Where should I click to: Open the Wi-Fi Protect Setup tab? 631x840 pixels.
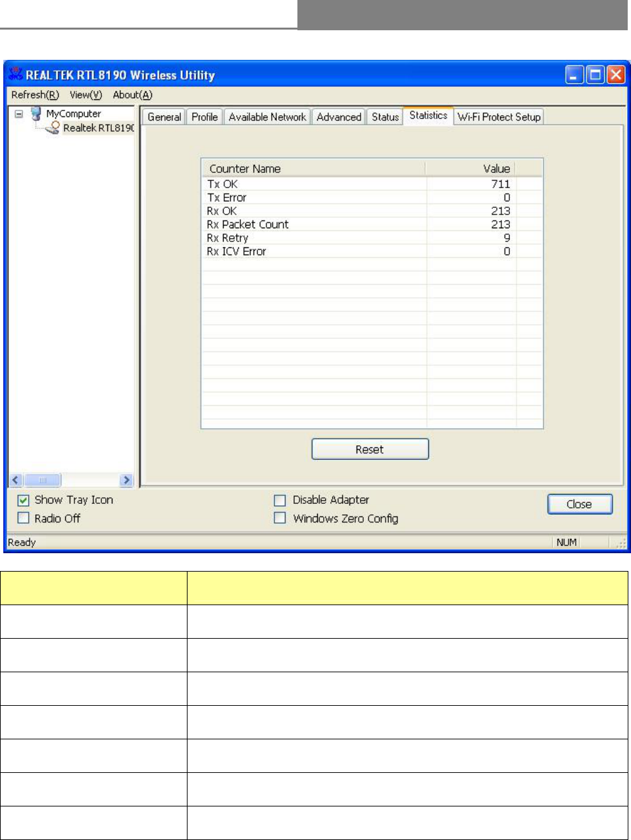click(499, 117)
